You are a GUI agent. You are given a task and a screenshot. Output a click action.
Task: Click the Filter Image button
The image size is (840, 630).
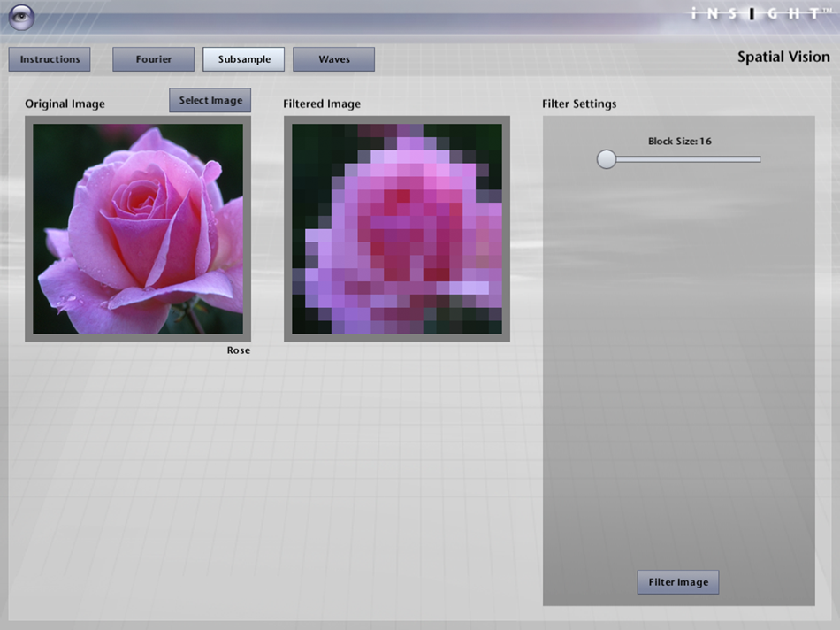678,582
